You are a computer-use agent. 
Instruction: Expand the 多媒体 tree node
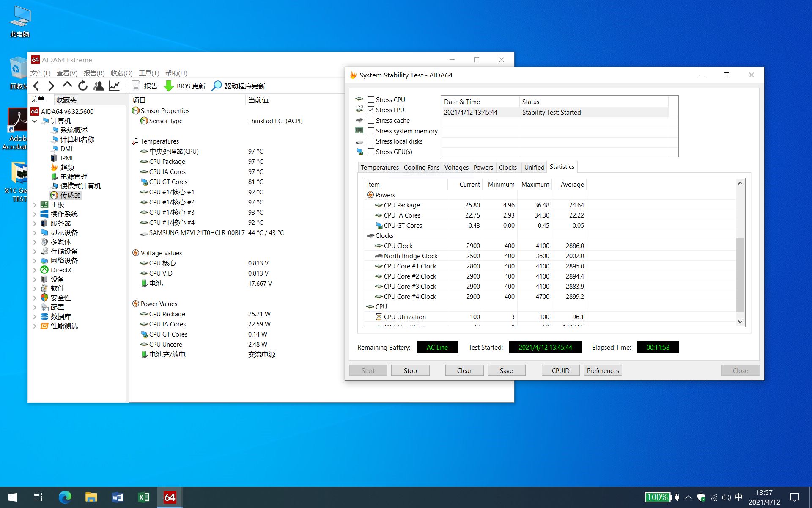coord(35,242)
